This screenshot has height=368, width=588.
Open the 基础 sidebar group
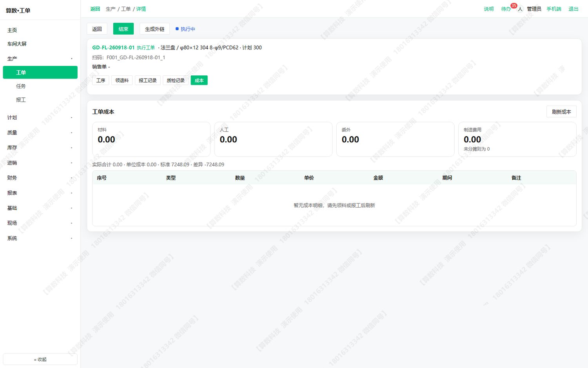click(40, 208)
